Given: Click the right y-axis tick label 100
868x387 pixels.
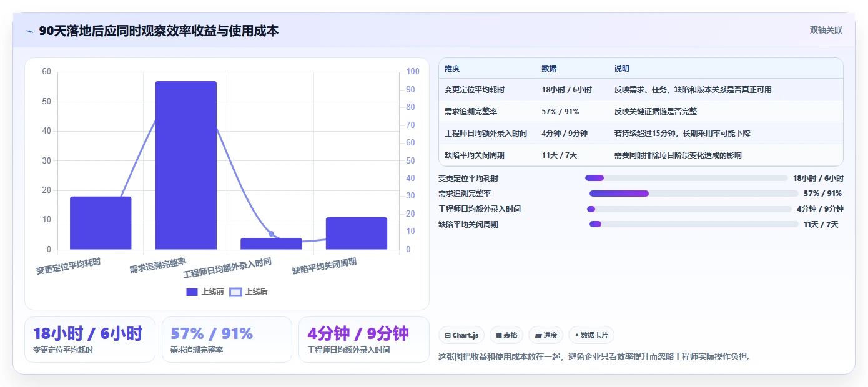Looking at the screenshot, I should click(413, 72).
